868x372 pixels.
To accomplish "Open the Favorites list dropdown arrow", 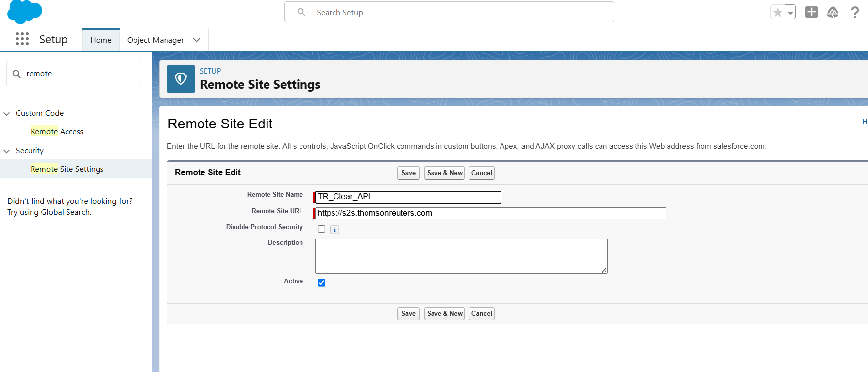I will [790, 12].
